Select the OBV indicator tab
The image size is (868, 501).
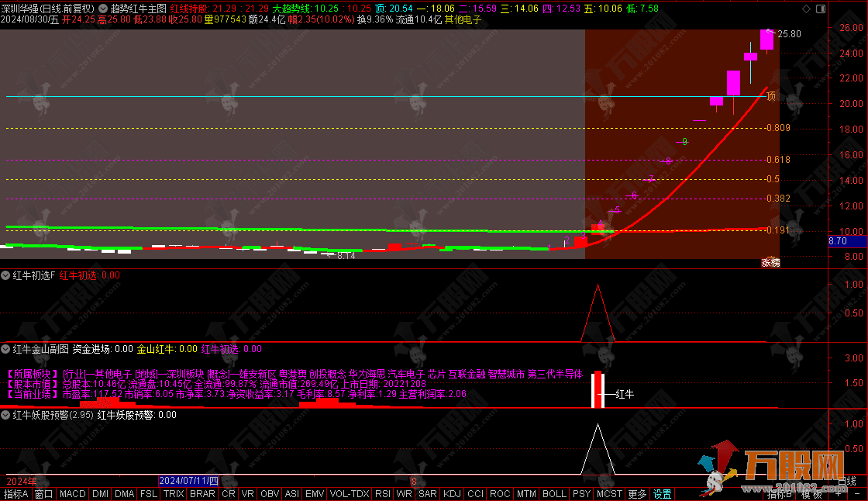point(270,494)
